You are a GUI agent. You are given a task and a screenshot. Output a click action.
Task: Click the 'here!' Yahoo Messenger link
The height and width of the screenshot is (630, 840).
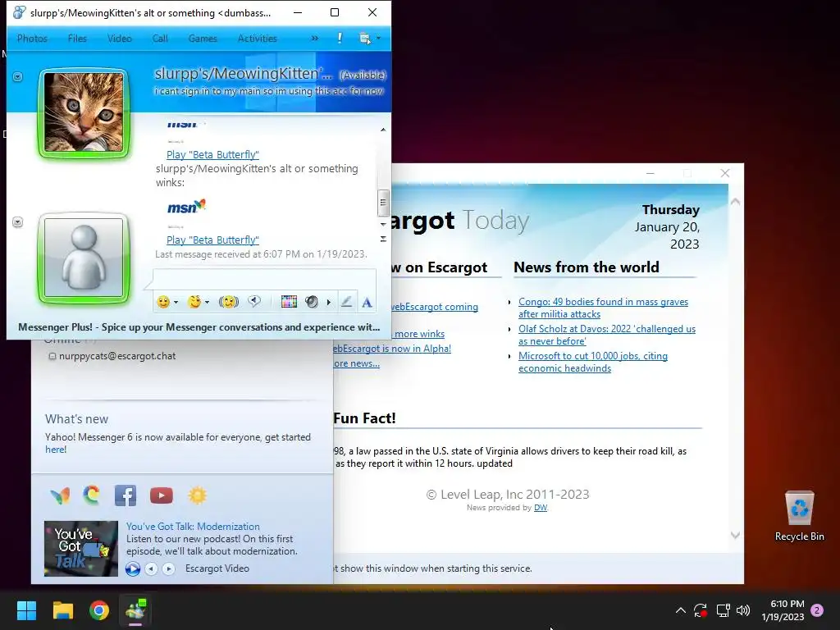(56, 450)
